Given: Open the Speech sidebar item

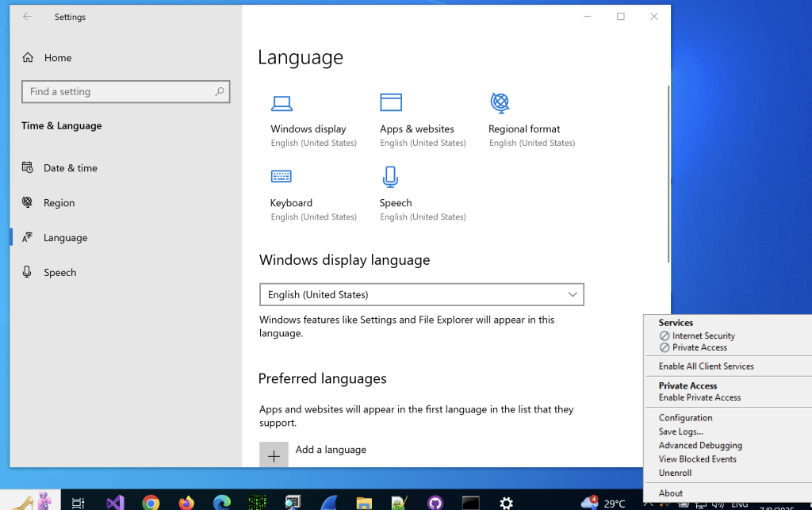Looking at the screenshot, I should [x=49, y=272].
